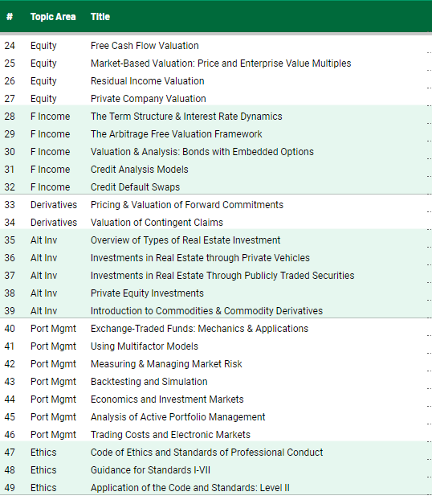The height and width of the screenshot is (504, 432).
Task: Select 'Using Multifactor Models' cell
Action: click(145, 346)
